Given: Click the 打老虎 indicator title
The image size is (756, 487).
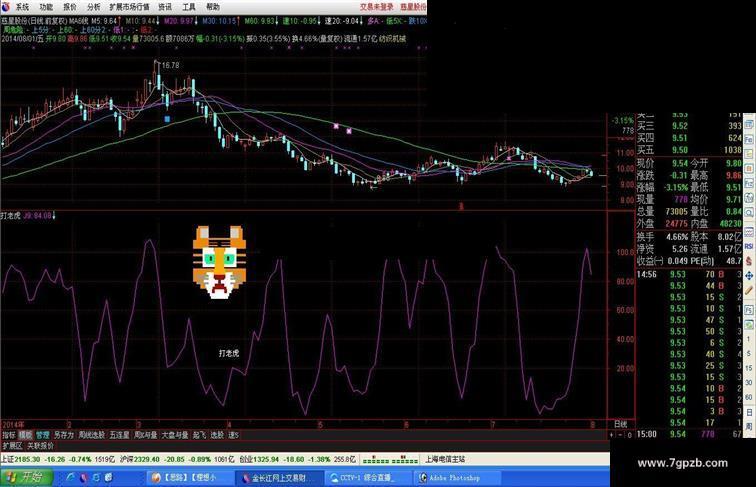Looking at the screenshot, I should click(x=10, y=216).
